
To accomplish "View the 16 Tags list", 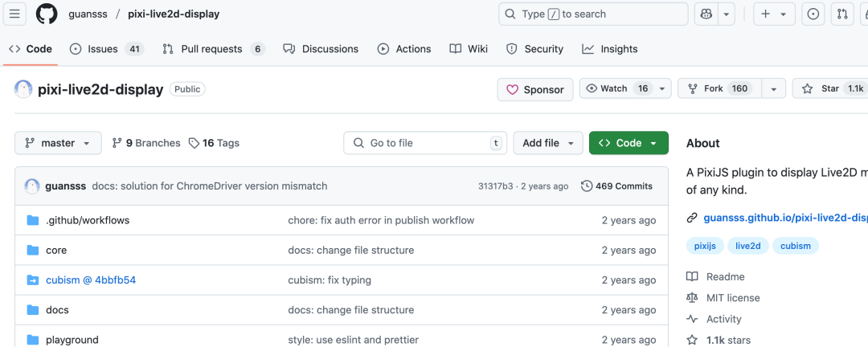I will tap(215, 143).
